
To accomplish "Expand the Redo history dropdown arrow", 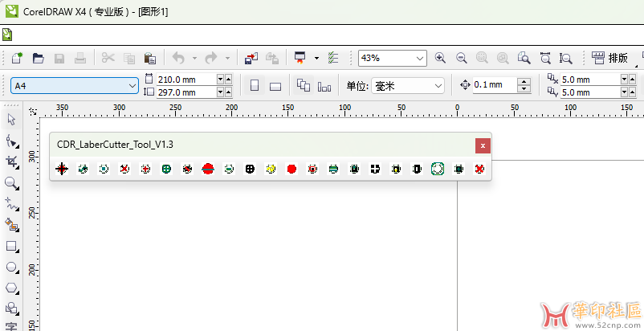I will (x=227, y=59).
